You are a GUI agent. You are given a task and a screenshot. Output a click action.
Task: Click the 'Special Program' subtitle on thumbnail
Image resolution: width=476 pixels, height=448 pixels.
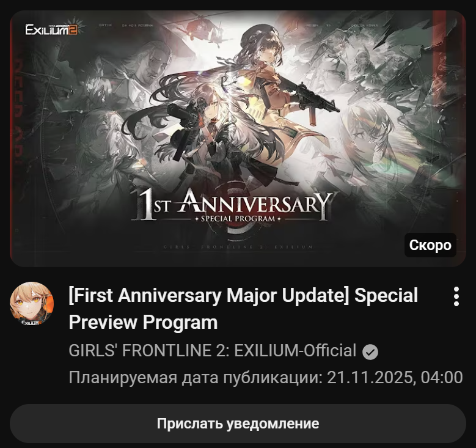tap(238, 219)
